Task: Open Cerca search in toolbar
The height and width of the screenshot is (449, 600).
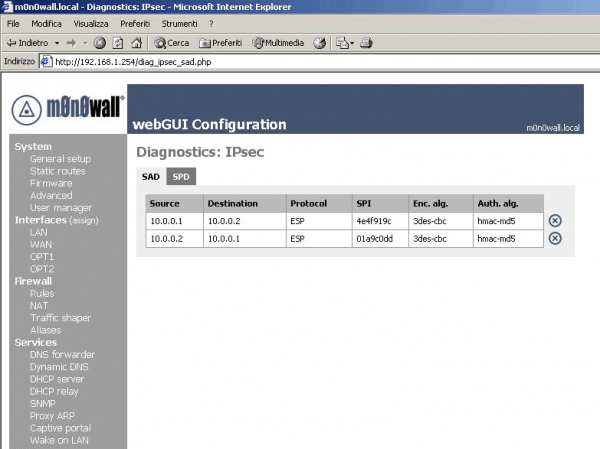Action: tap(172, 43)
